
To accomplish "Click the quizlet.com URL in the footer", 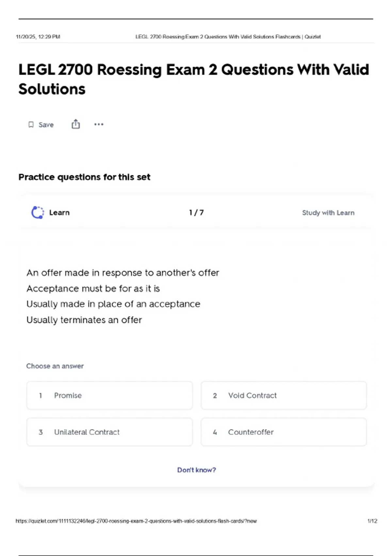I will [136, 521].
